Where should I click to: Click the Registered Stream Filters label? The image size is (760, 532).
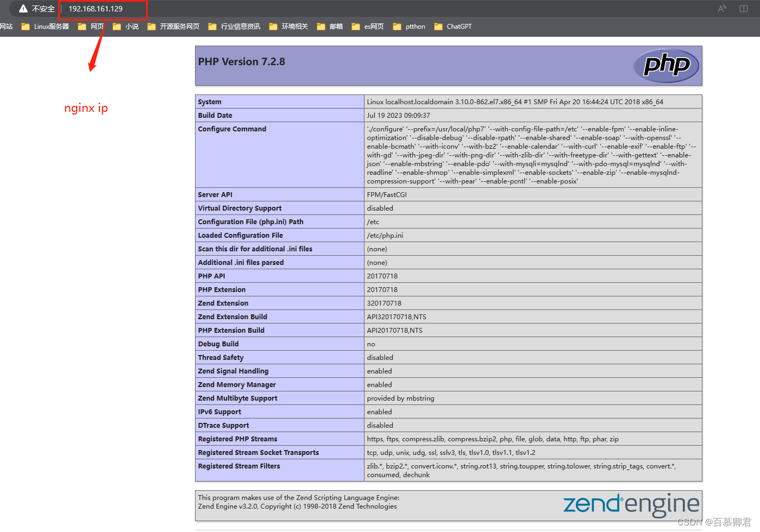point(239,466)
